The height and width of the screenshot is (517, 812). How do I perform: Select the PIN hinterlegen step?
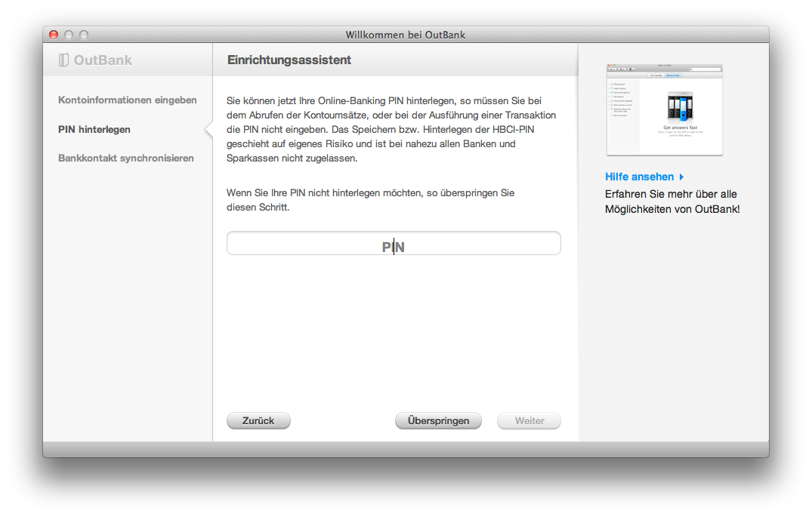94,129
